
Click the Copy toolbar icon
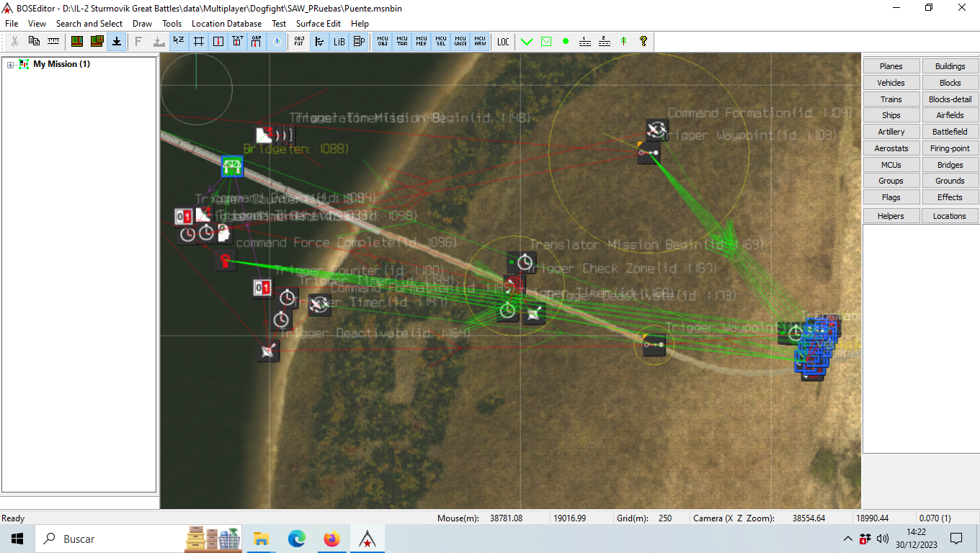point(34,42)
